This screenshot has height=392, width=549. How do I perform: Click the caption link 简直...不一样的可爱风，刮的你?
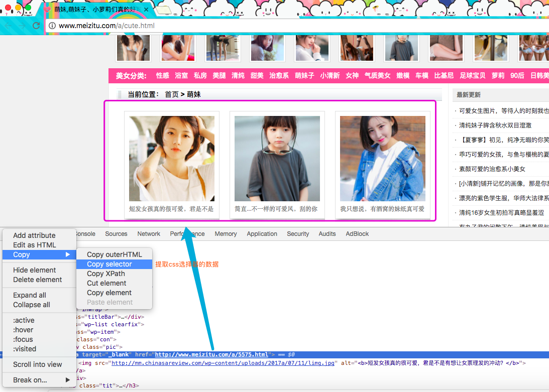coord(276,209)
